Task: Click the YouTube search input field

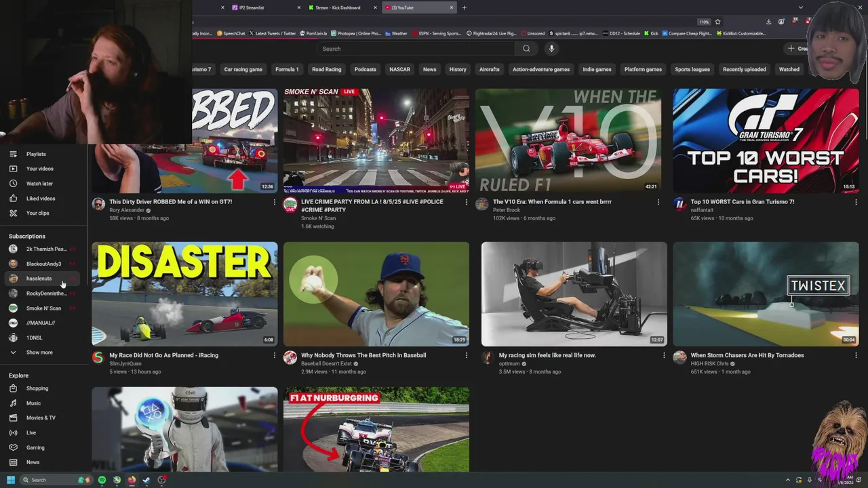Action: coord(416,49)
